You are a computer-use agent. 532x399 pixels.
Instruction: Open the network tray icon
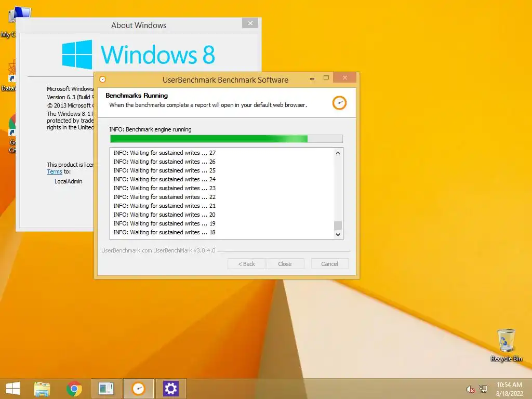483,389
